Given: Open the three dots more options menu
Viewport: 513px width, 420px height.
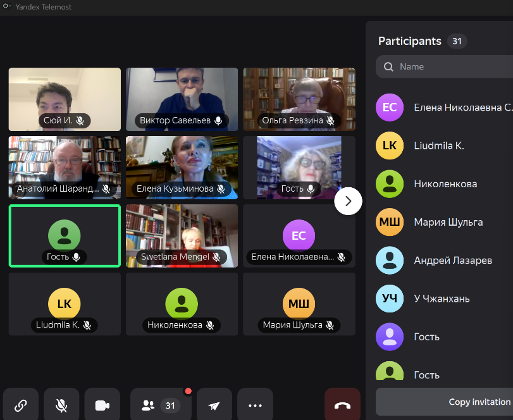Looking at the screenshot, I should (255, 405).
